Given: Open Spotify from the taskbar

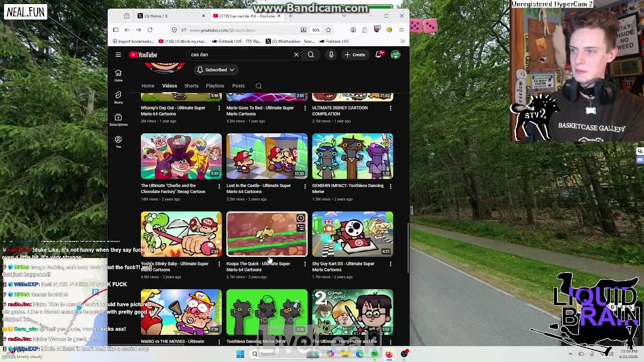Looking at the screenshot, I should coord(374,354).
